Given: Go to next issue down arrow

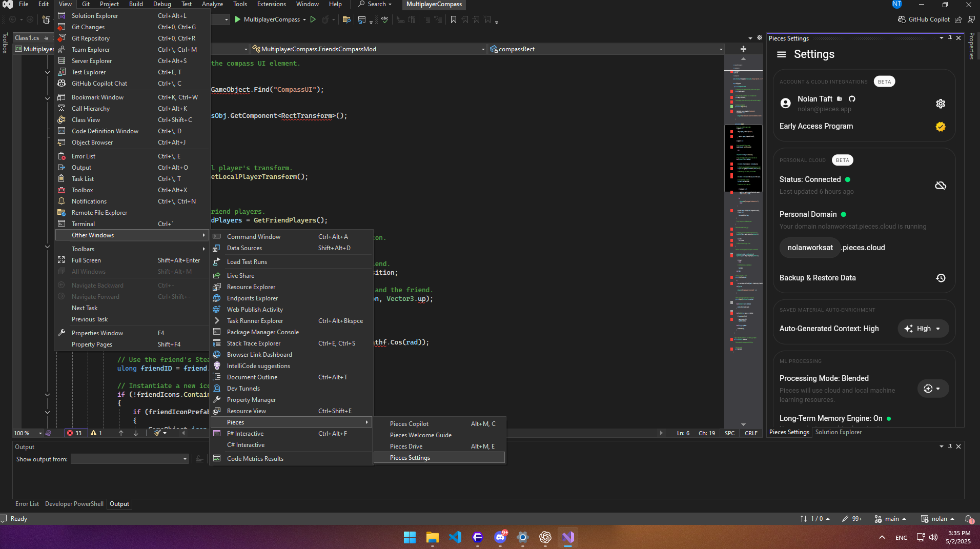Looking at the screenshot, I should point(136,433).
